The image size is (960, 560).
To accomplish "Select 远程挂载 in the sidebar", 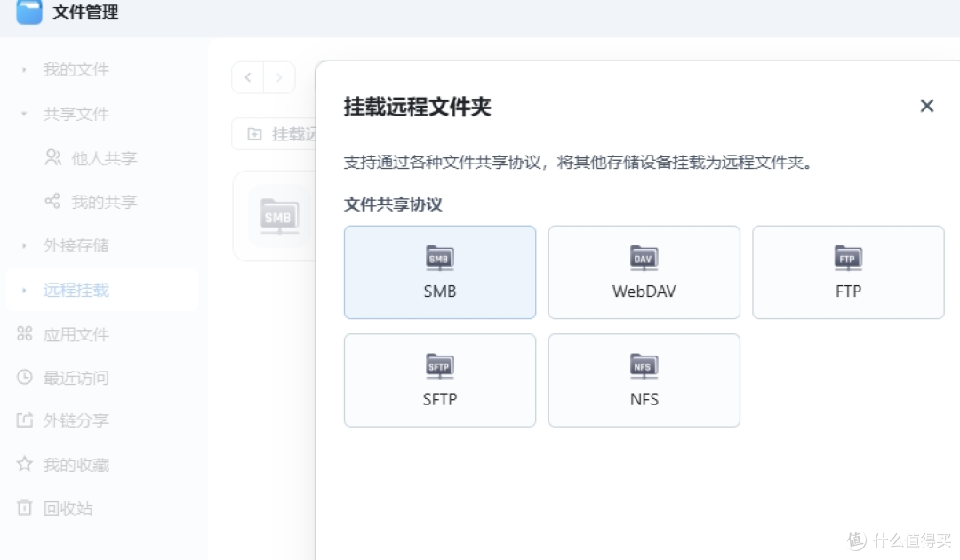I will tap(76, 290).
